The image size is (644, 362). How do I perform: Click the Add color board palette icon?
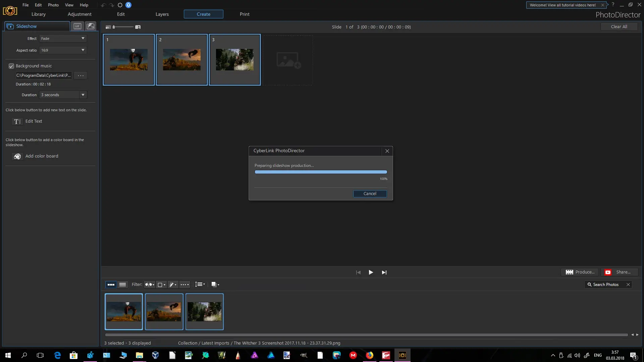[x=17, y=156]
